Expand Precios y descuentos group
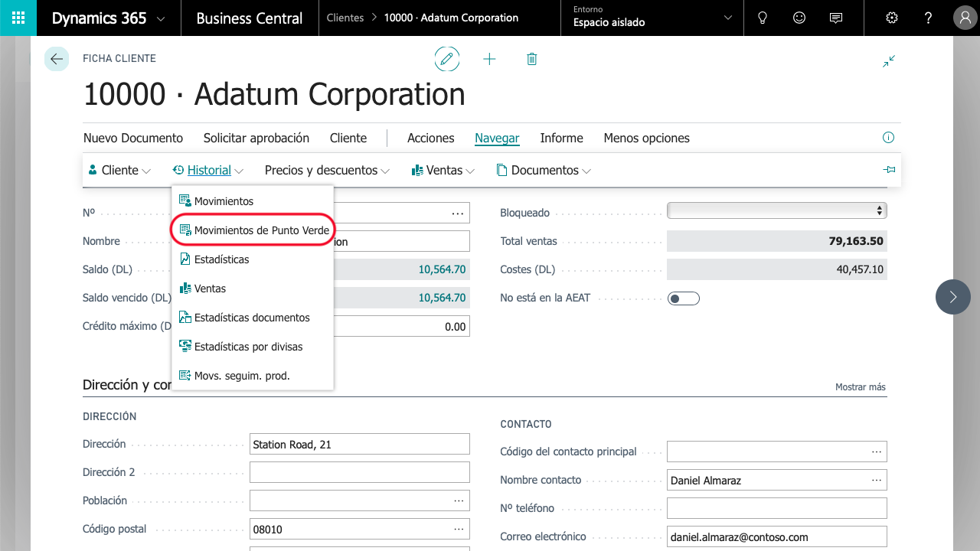 328,170
